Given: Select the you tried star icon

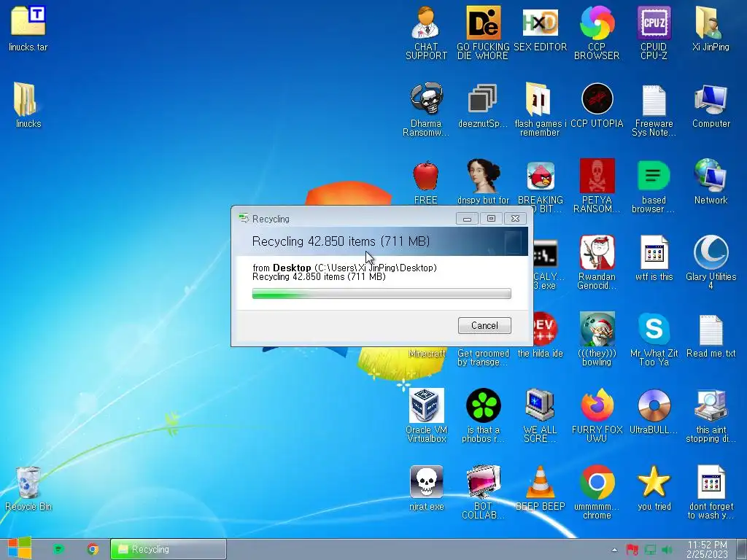Looking at the screenshot, I should click(654, 489).
